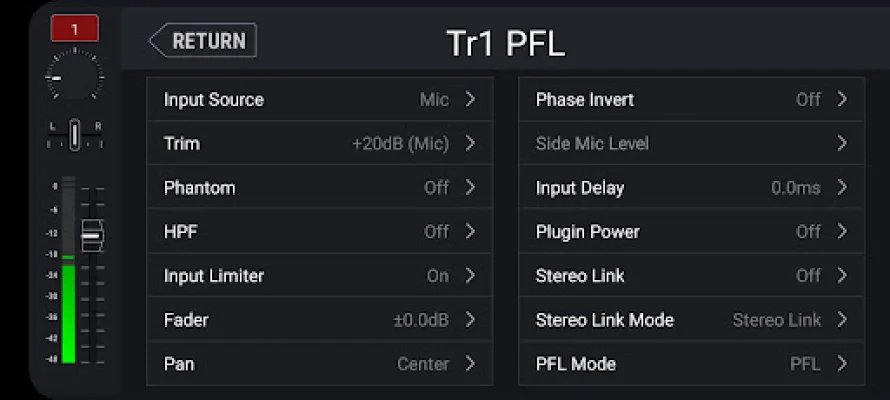890x400 pixels.
Task: Open the Stereo Link Mode options
Action: [x=691, y=320]
